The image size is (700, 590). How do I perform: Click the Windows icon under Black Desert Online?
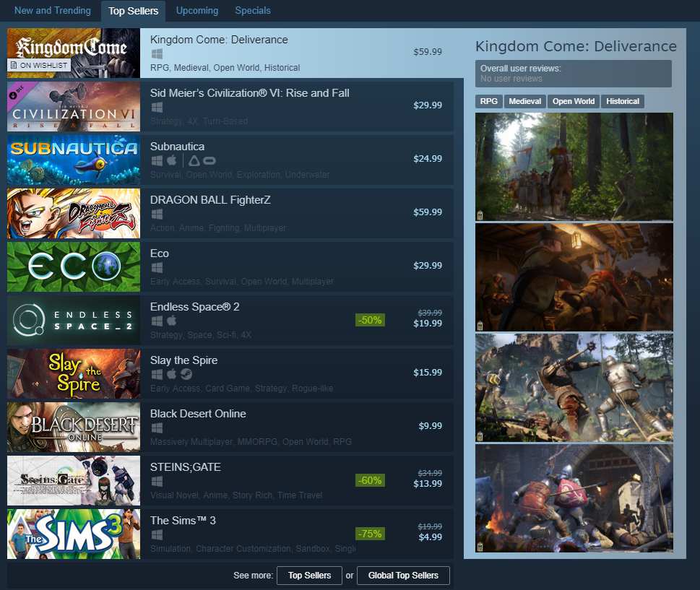[157, 428]
